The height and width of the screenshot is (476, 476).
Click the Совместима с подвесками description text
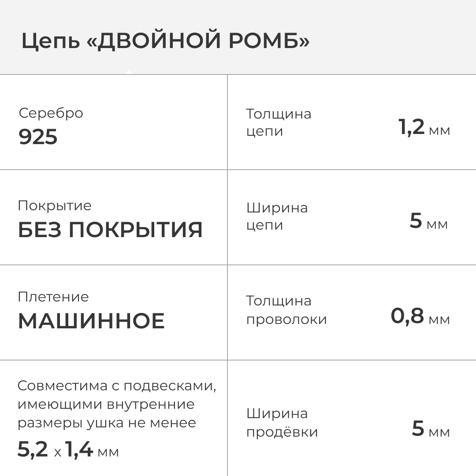click(117, 404)
